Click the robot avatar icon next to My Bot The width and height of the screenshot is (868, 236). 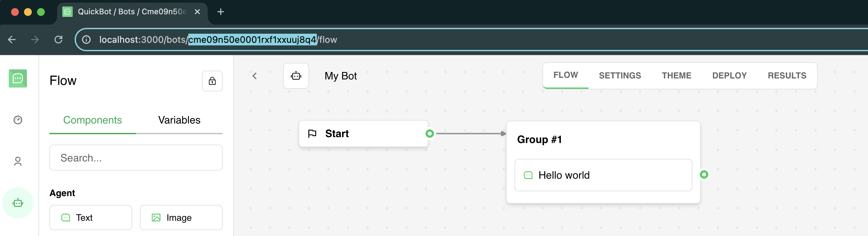295,76
